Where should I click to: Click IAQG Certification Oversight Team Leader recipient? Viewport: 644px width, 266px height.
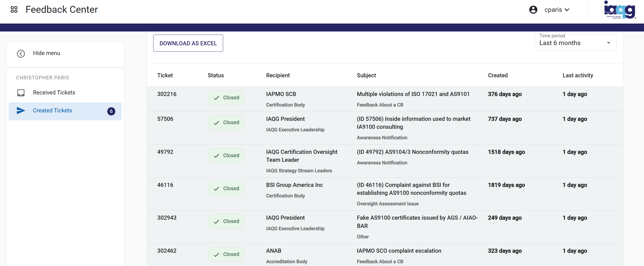click(302, 156)
